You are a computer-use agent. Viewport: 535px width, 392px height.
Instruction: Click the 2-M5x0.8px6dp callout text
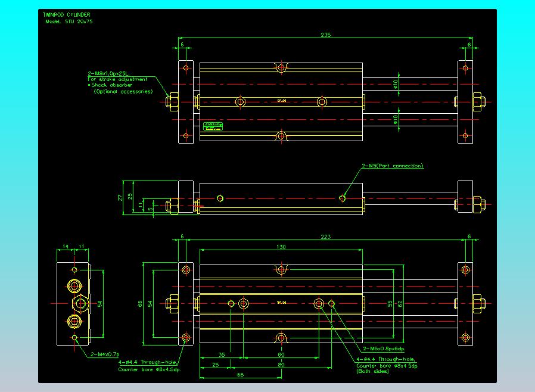[384, 349]
